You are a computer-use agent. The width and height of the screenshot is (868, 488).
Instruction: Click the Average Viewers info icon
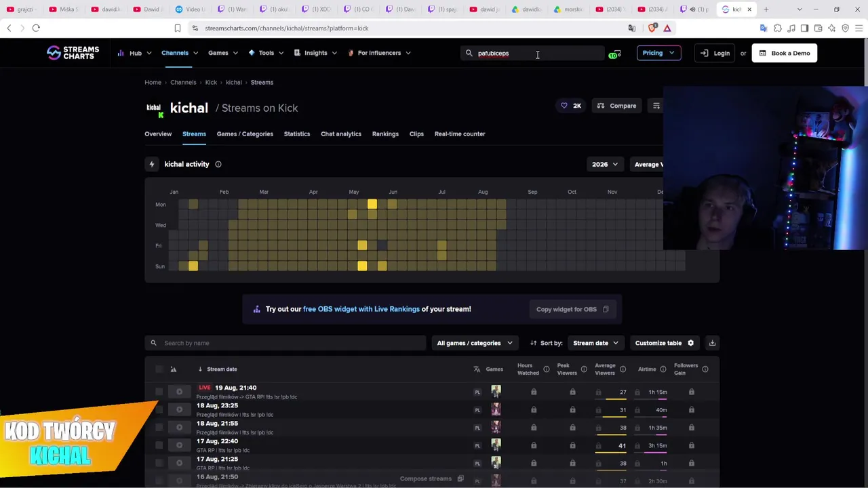(x=623, y=369)
